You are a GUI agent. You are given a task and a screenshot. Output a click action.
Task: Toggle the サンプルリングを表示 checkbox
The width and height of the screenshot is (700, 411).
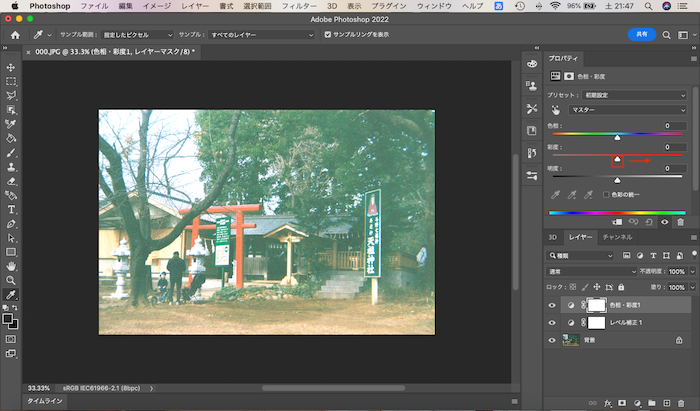[x=327, y=35]
